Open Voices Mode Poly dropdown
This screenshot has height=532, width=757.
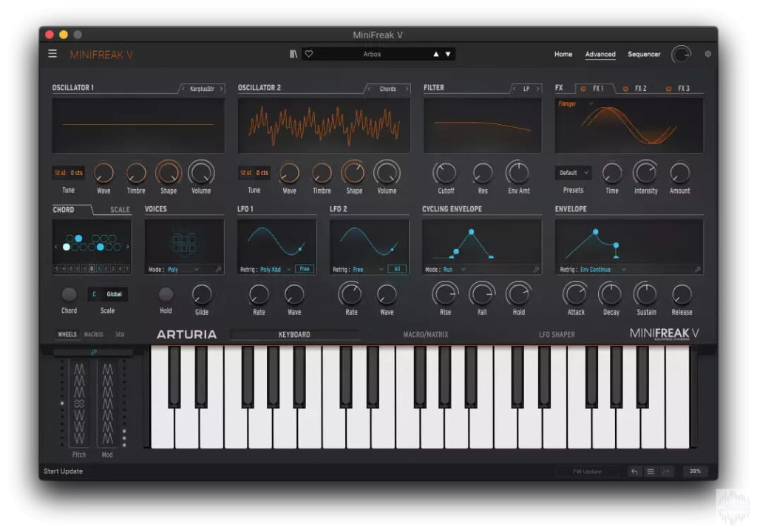[183, 270]
